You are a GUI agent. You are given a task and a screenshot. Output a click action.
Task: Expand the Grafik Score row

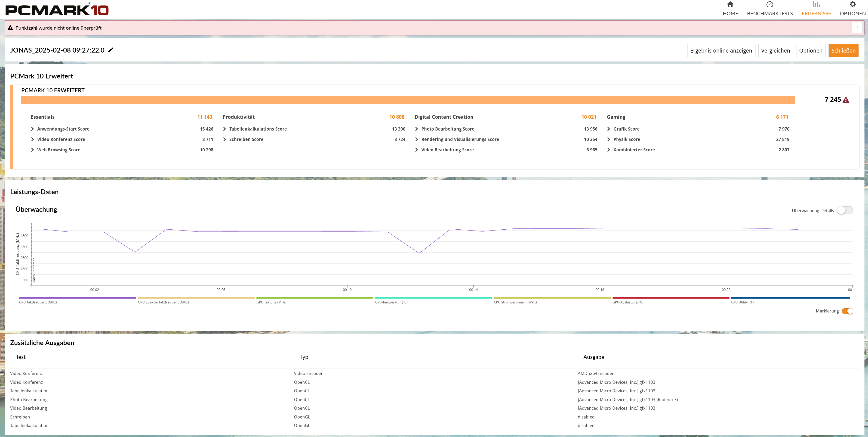tap(609, 129)
